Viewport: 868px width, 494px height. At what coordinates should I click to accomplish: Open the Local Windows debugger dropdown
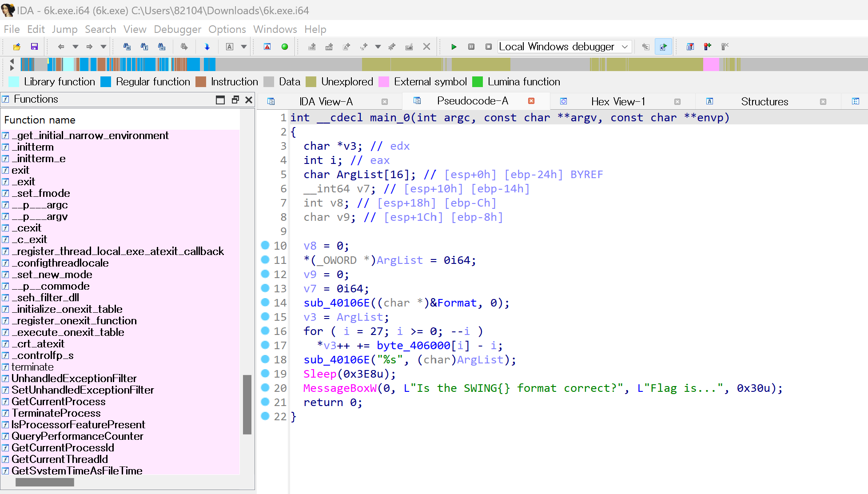pyautogui.click(x=625, y=47)
